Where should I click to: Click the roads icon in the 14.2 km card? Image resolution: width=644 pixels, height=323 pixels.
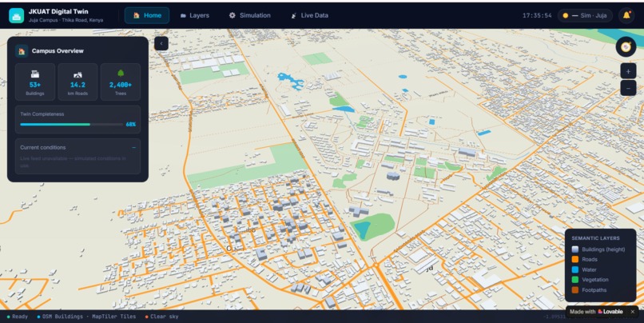(78, 74)
